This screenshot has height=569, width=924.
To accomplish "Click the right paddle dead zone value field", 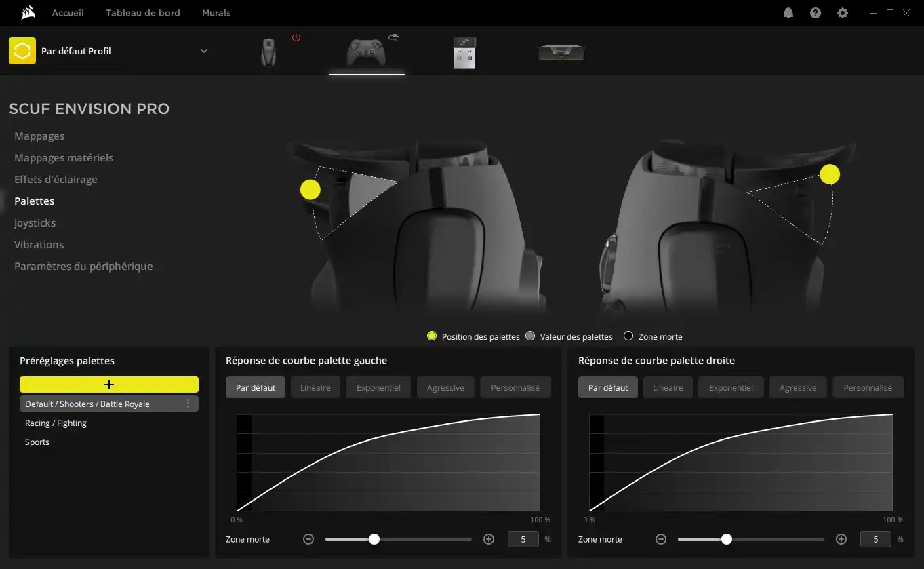I will [875, 539].
